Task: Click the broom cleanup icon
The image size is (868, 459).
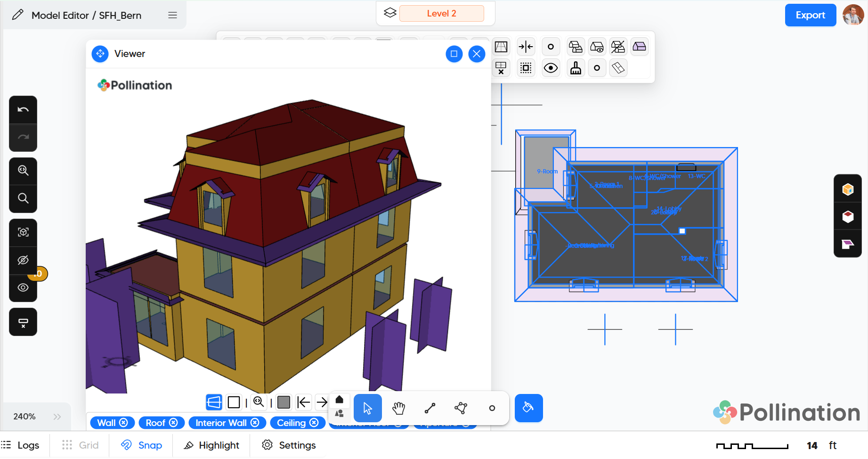Action: (x=576, y=68)
